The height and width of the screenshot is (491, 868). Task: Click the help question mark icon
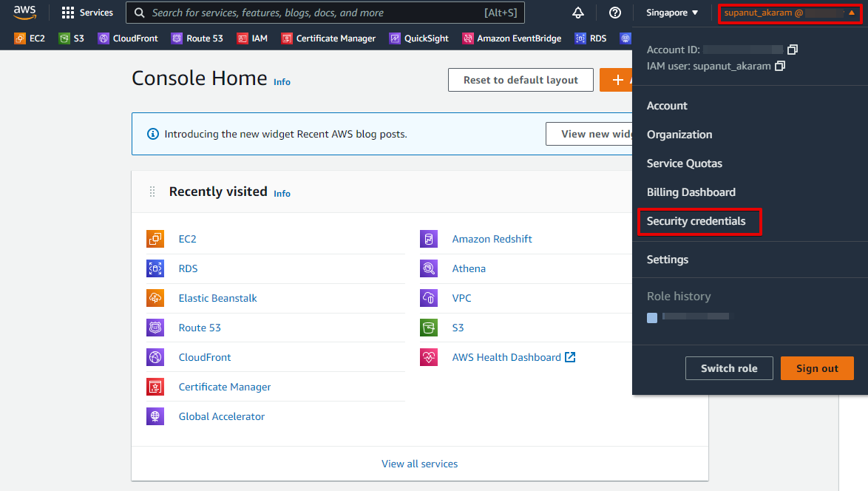pos(614,13)
